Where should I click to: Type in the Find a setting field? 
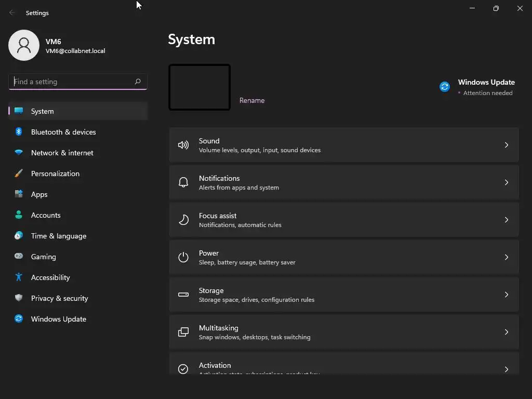pyautogui.click(x=71, y=82)
